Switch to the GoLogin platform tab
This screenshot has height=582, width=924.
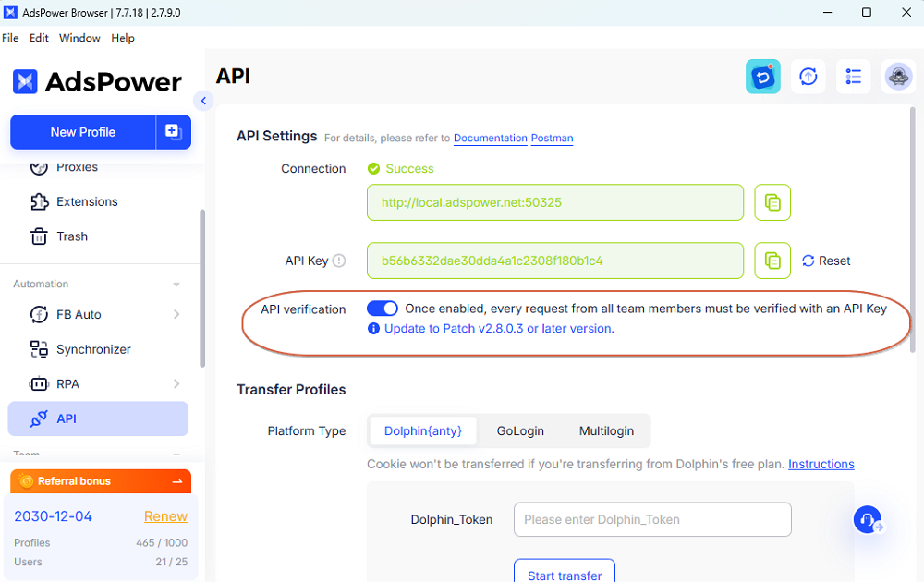pos(520,430)
